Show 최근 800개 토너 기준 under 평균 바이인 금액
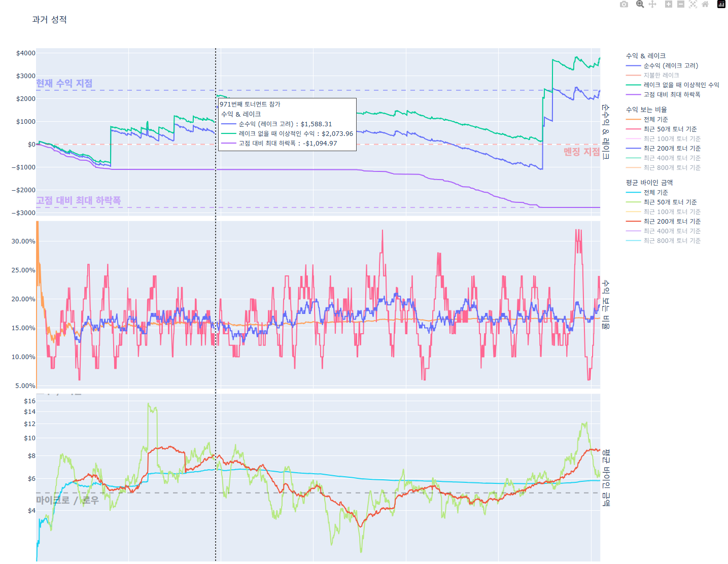Viewport: 728px width, 564px height. [672, 240]
